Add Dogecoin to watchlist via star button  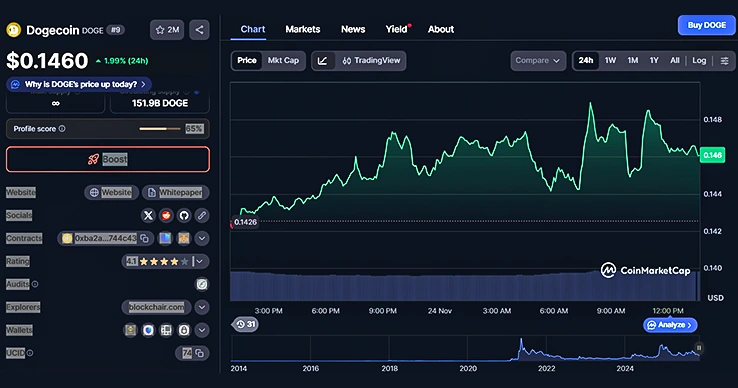point(167,30)
